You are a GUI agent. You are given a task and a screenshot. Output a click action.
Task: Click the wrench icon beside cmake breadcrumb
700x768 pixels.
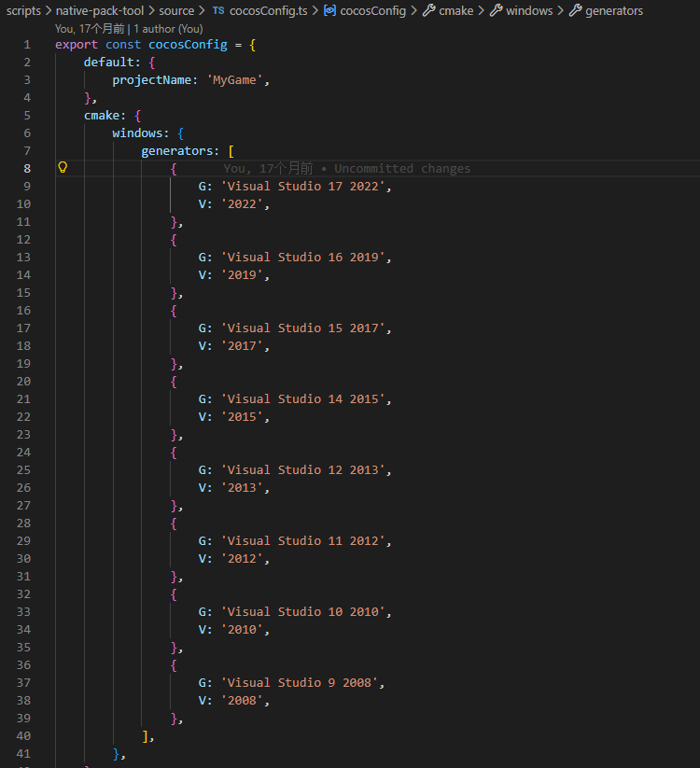(x=428, y=11)
